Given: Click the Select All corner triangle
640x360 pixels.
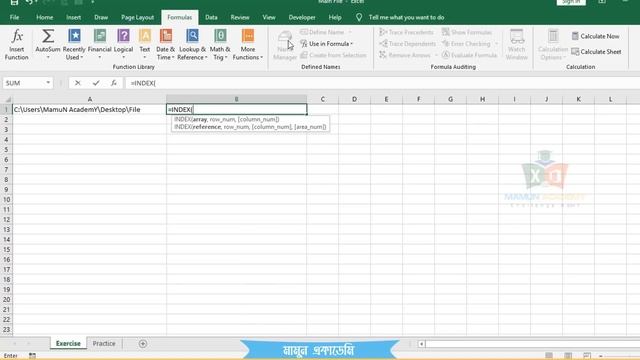Looking at the screenshot, I should (x=7, y=99).
